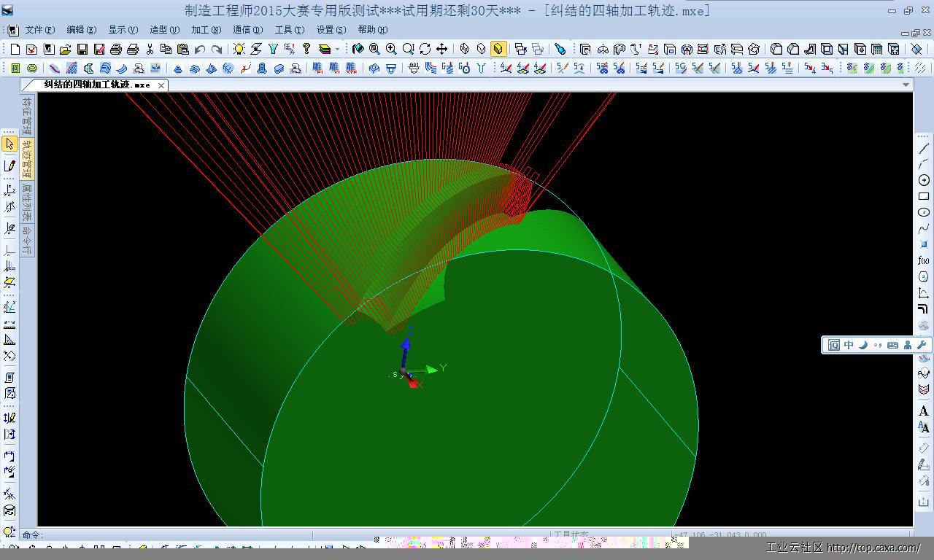
Task: Pan the view with four-arrow icon
Action: tap(441, 49)
